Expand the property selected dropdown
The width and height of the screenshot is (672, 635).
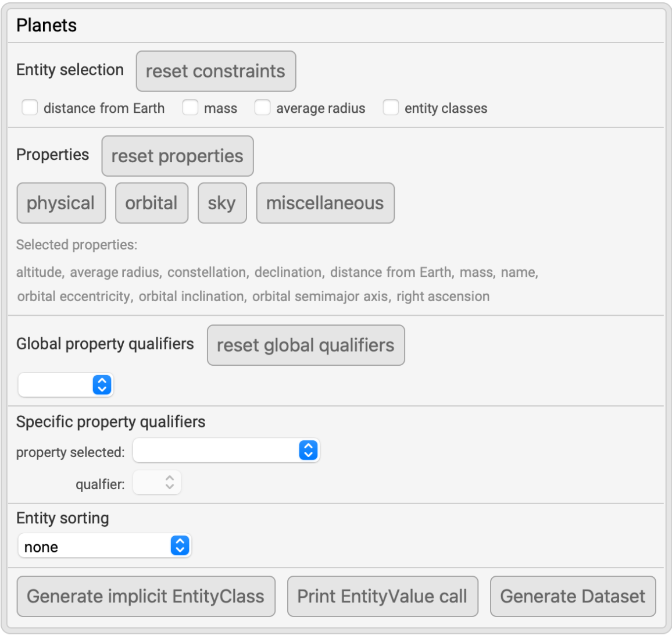coord(226,451)
